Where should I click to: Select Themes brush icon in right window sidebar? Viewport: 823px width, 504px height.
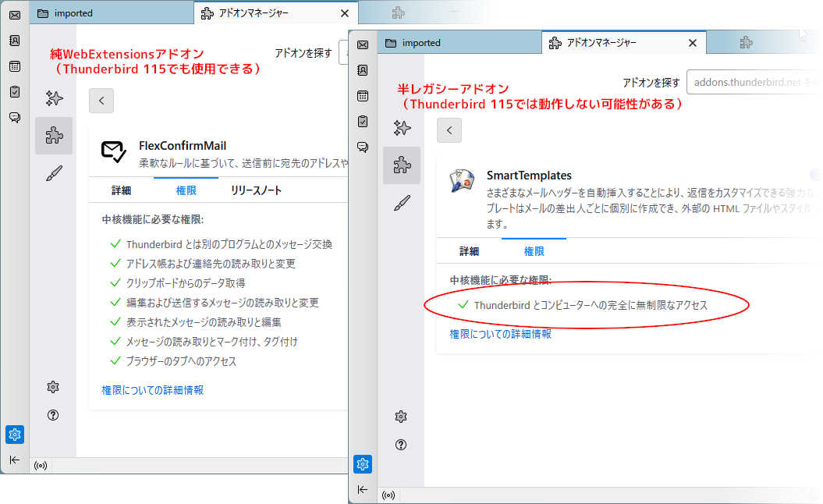[x=402, y=203]
